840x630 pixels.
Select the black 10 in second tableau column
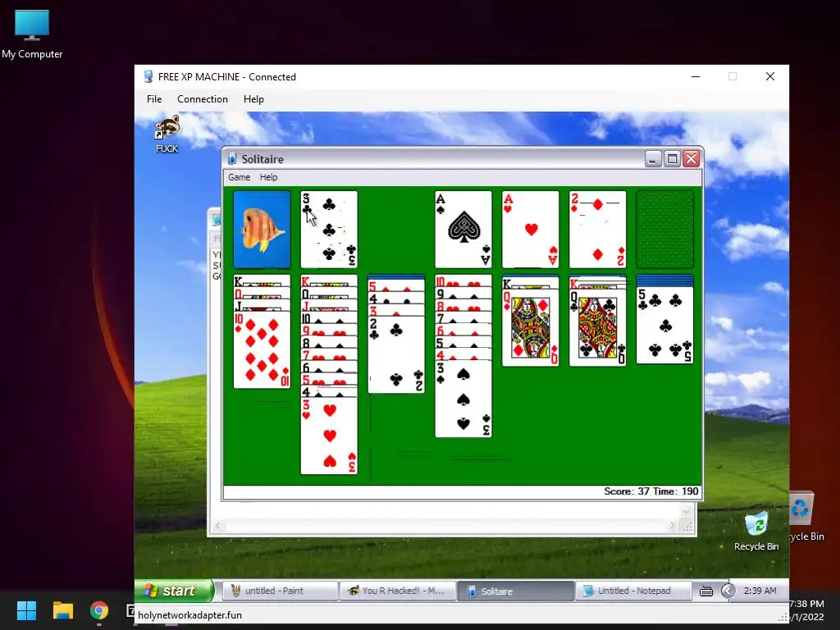329,318
